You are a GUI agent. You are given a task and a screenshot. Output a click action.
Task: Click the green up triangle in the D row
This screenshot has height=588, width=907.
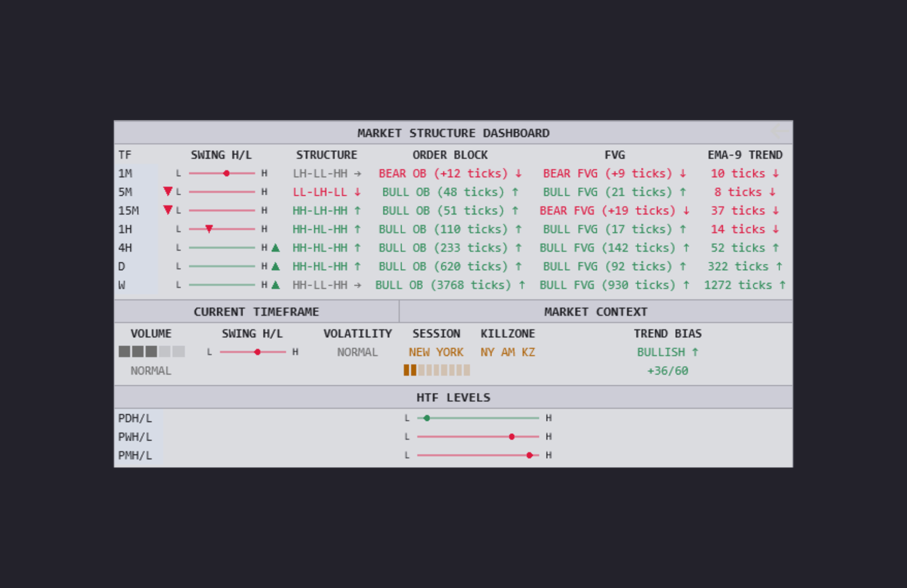coord(275,266)
